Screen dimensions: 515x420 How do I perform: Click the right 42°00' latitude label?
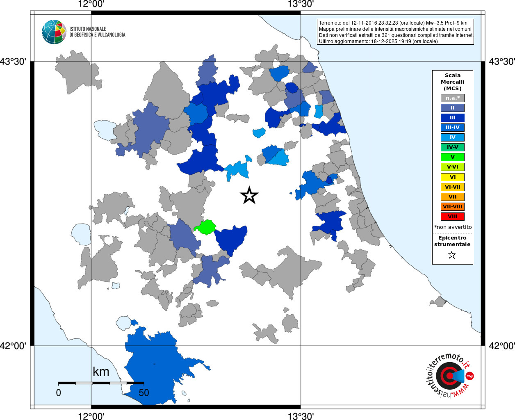(502, 346)
